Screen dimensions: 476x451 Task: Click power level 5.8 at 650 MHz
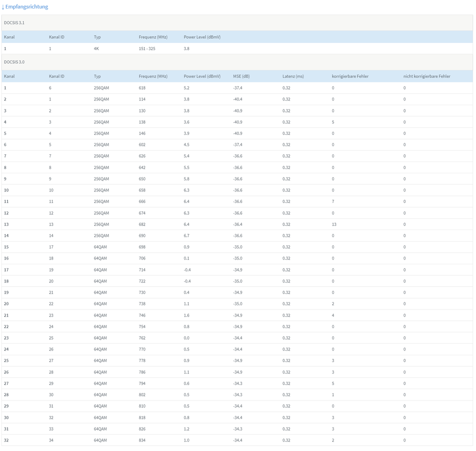coord(186,179)
